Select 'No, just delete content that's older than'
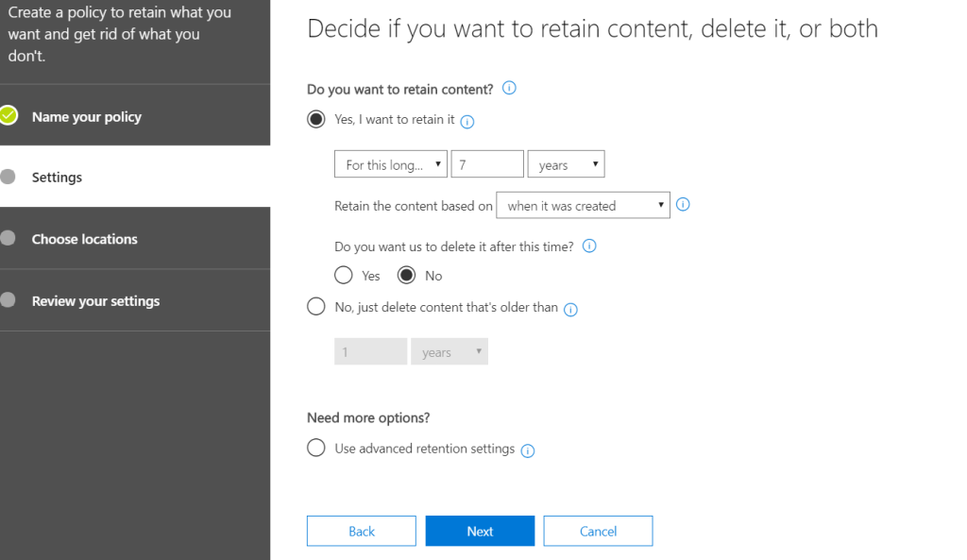 coord(316,307)
